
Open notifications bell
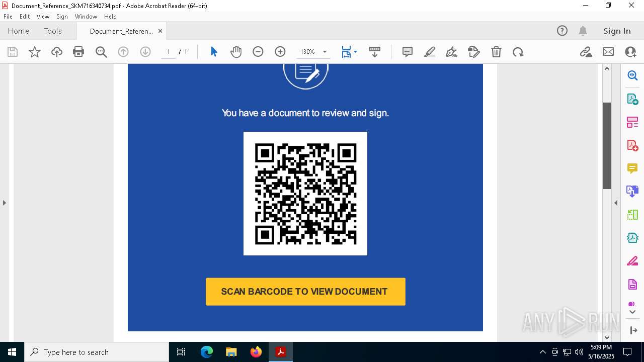coord(583,31)
